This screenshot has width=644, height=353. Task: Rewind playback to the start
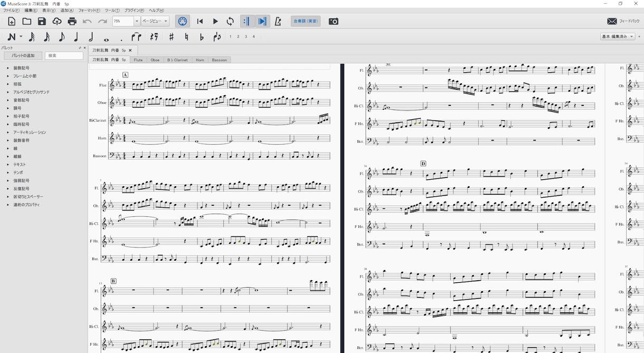point(200,22)
